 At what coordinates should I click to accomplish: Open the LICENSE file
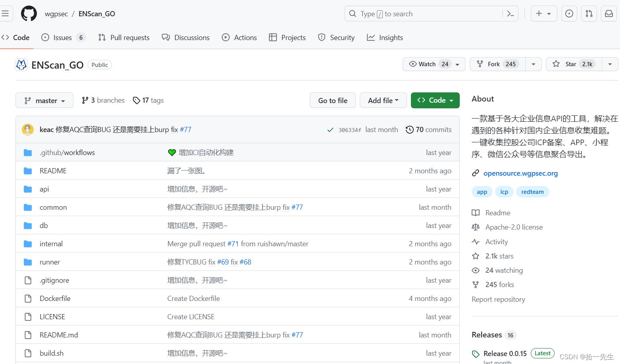[52, 317]
